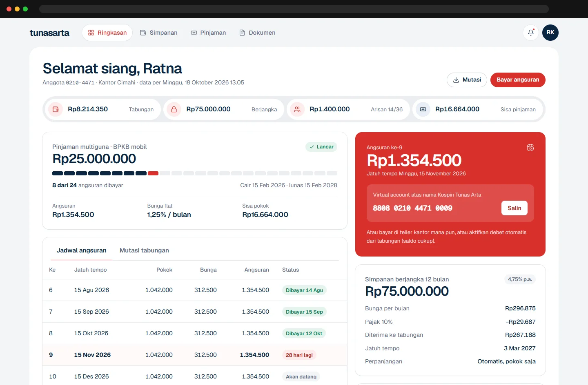This screenshot has width=588, height=385.
Task: Click the Dibayar 14 Agu status badge
Action: pyautogui.click(x=304, y=290)
